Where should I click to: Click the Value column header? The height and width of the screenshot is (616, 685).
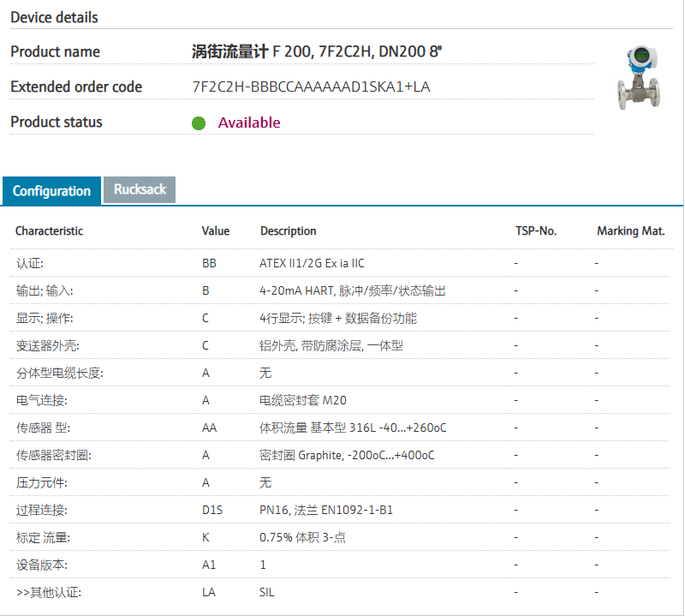[x=216, y=230]
